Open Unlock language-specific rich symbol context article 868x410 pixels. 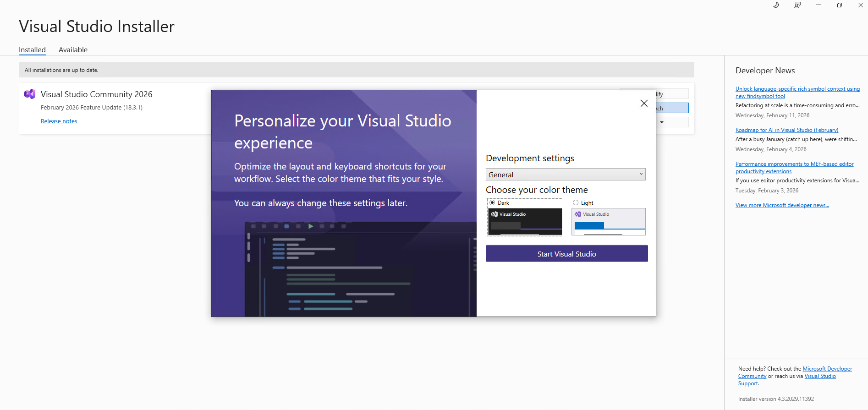(x=797, y=93)
